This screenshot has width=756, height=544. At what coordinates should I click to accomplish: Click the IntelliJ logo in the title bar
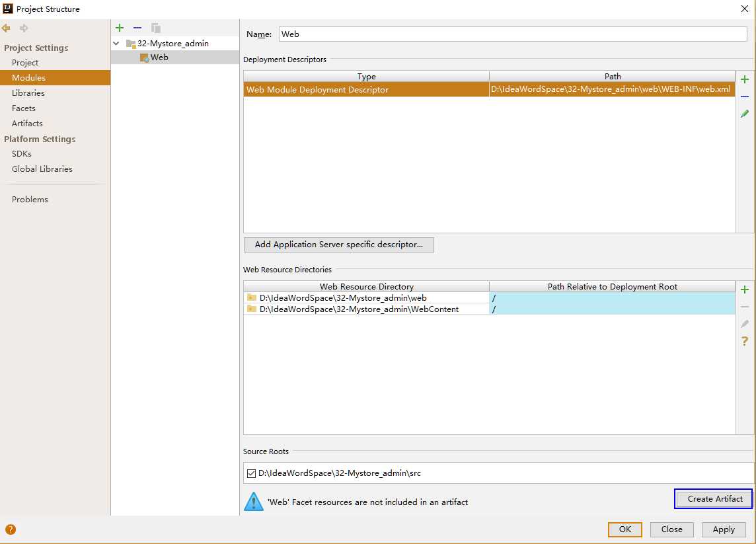(x=7, y=8)
